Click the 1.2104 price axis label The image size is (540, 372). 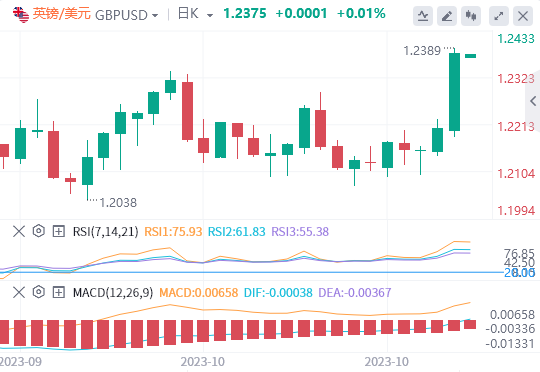[516, 173]
